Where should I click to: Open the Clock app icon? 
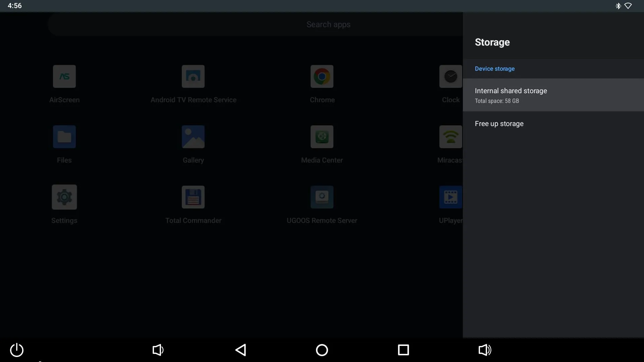(x=450, y=76)
